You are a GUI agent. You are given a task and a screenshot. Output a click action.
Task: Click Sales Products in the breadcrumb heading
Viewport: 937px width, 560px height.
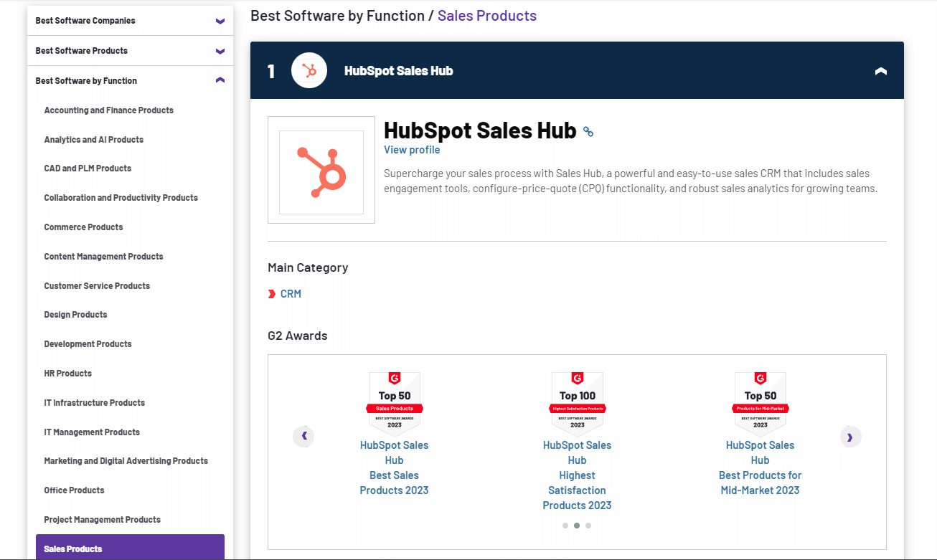(487, 16)
